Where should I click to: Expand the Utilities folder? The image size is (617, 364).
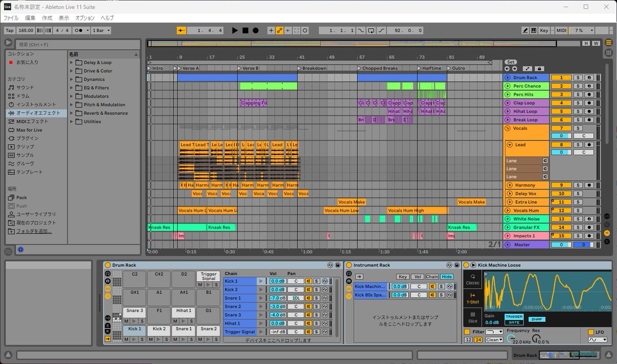[72, 121]
